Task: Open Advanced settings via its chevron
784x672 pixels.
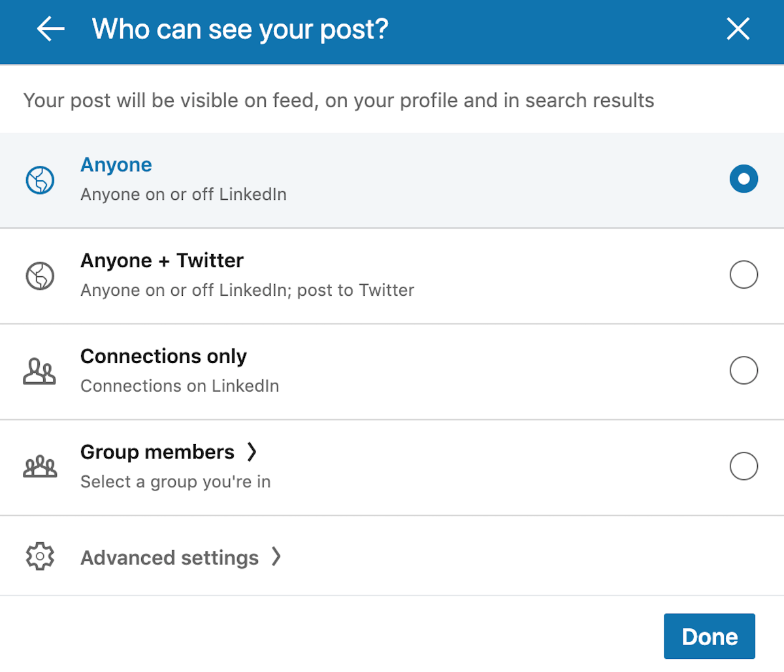Action: pos(277,556)
